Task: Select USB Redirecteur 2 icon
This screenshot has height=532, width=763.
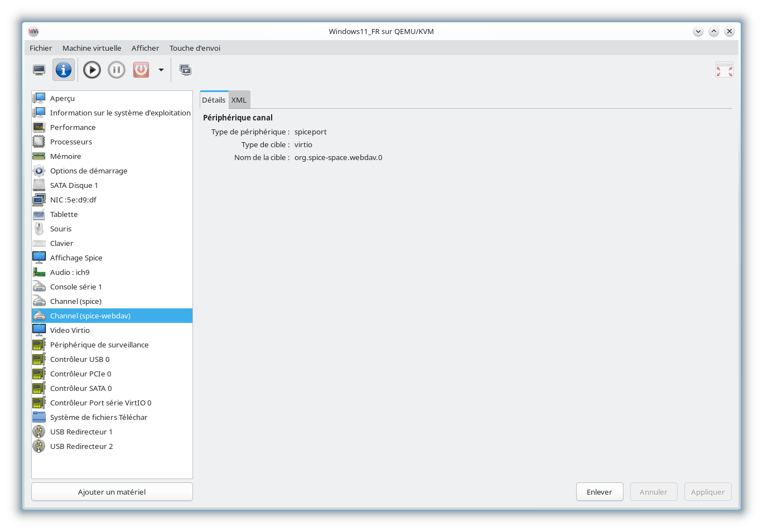Action: point(39,446)
